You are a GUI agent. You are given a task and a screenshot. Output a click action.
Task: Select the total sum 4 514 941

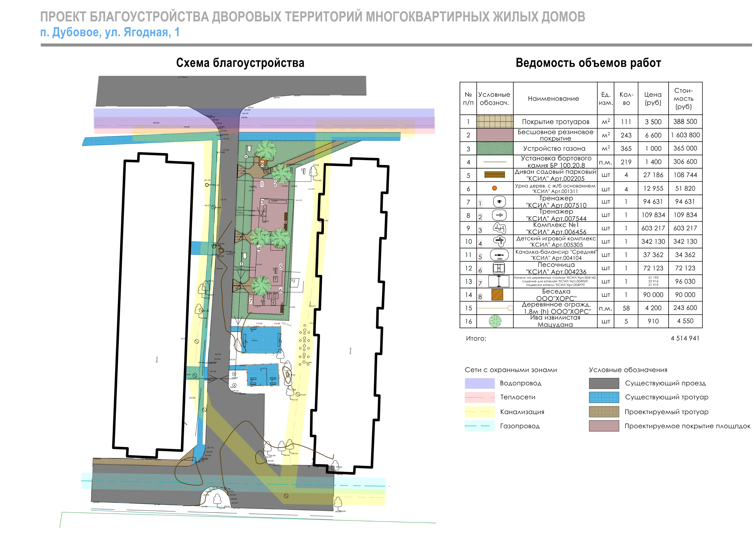[x=685, y=338]
